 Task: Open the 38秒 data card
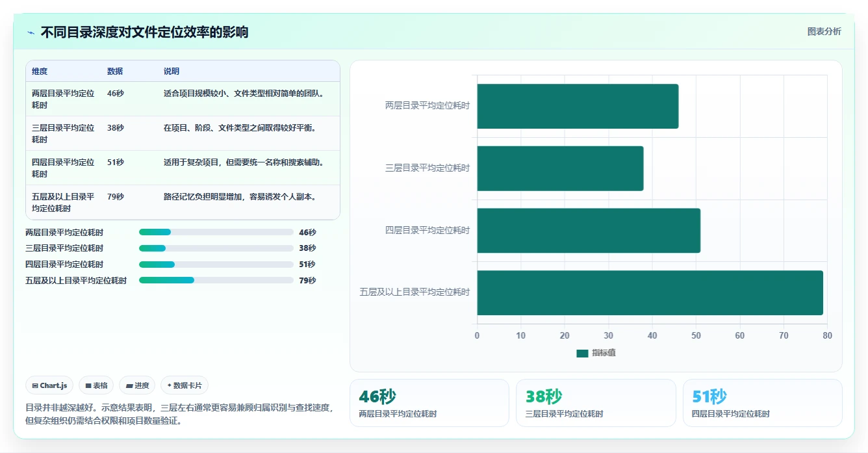[596, 403]
